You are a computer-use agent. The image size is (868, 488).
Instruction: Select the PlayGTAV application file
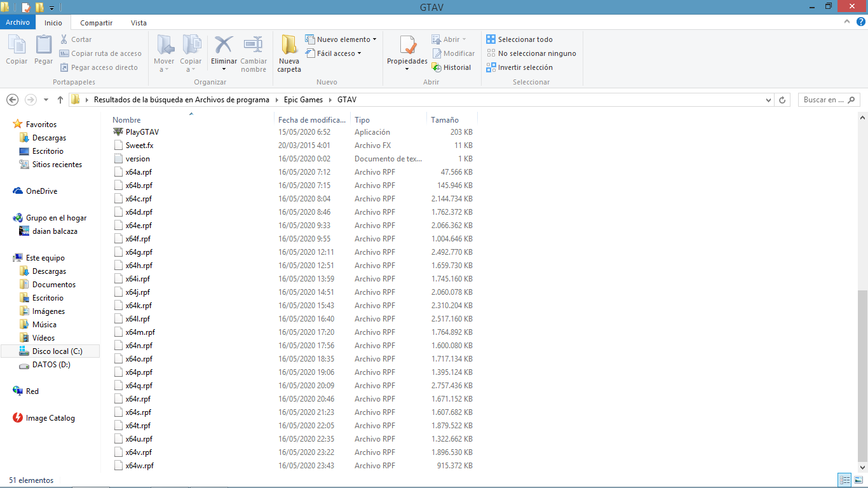[x=142, y=132]
